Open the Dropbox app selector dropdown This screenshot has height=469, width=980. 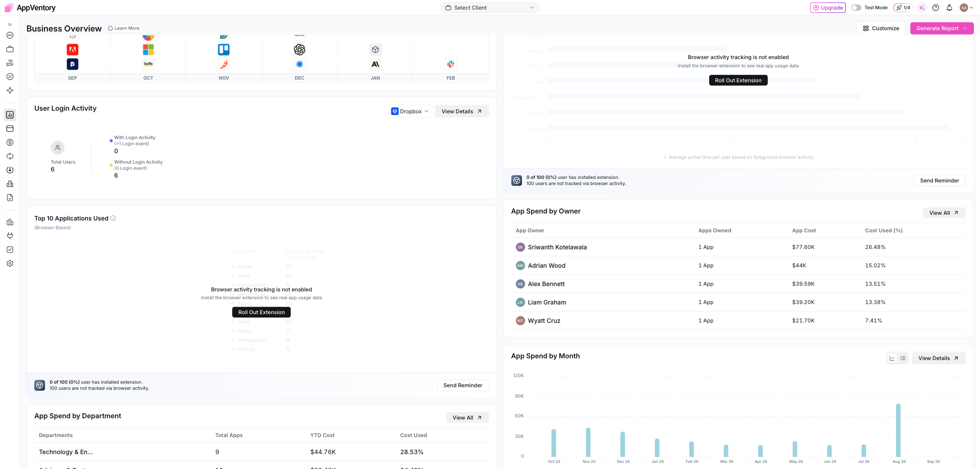click(410, 112)
